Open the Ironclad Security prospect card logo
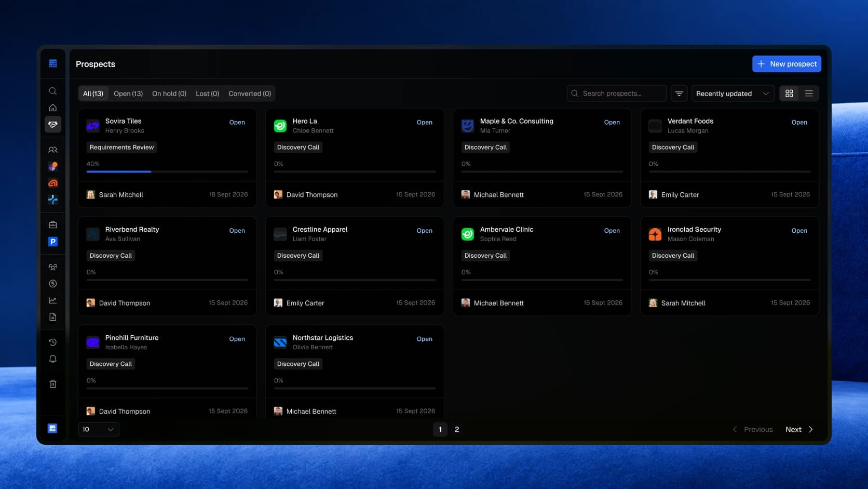This screenshot has width=868, height=489. click(x=655, y=234)
